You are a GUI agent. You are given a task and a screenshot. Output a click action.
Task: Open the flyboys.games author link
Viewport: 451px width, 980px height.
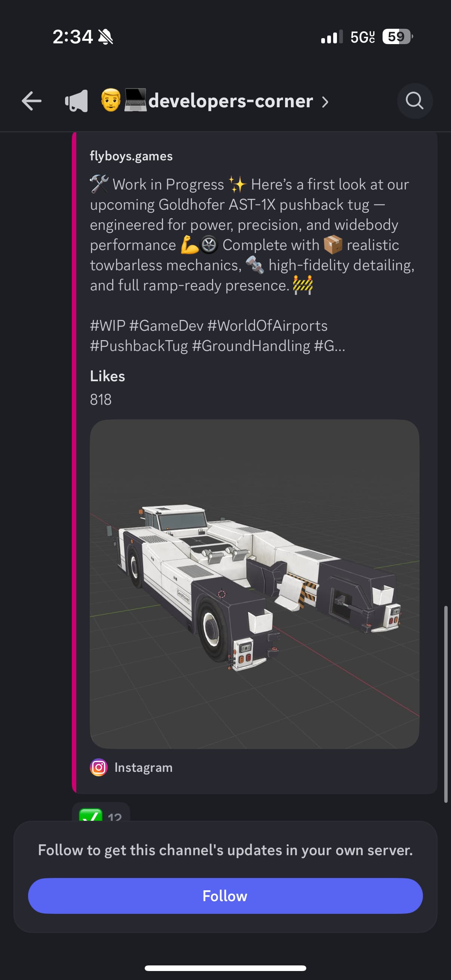pos(131,156)
